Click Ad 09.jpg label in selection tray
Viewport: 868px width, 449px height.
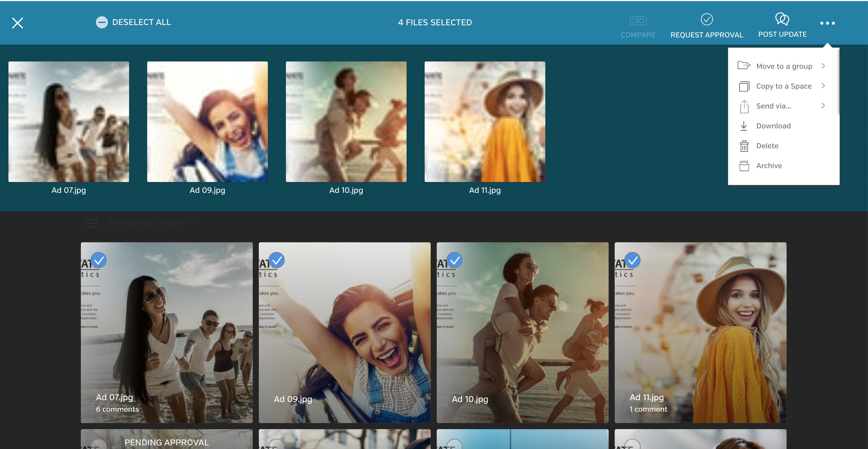click(207, 190)
